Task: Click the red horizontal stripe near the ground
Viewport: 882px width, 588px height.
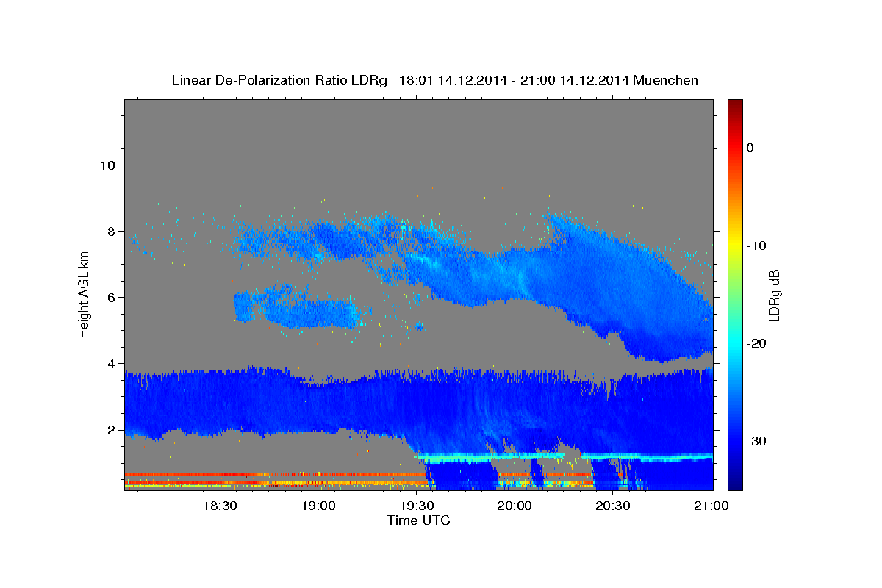Action: [x=276, y=475]
